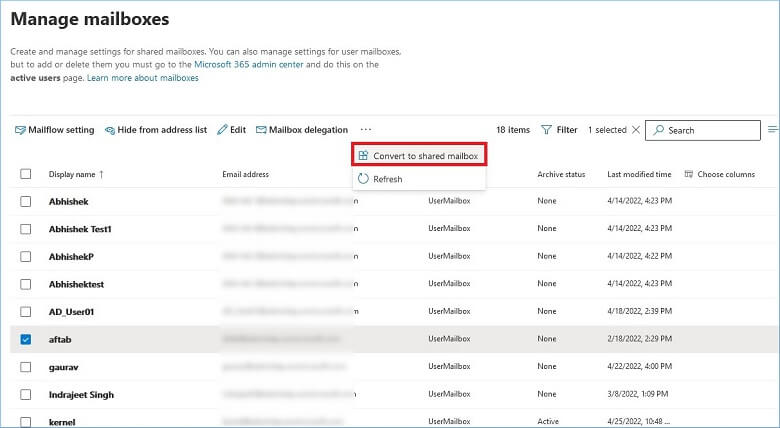The height and width of the screenshot is (428, 780).
Task: Check the box for AD_User01
Action: pyautogui.click(x=25, y=312)
